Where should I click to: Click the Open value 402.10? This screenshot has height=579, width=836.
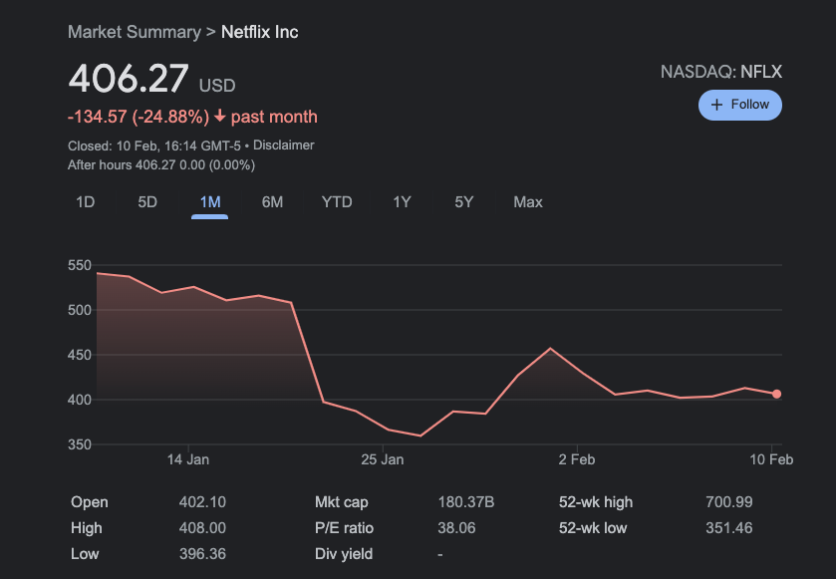(203, 502)
